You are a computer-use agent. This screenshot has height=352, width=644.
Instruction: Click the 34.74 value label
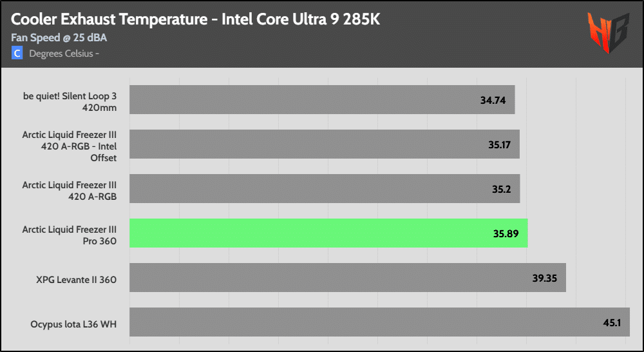tap(492, 101)
